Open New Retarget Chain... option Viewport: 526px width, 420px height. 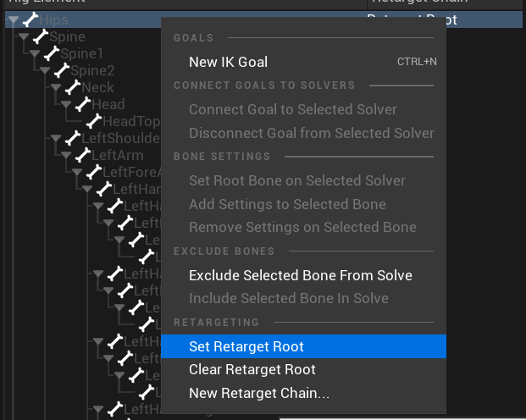click(x=303, y=393)
